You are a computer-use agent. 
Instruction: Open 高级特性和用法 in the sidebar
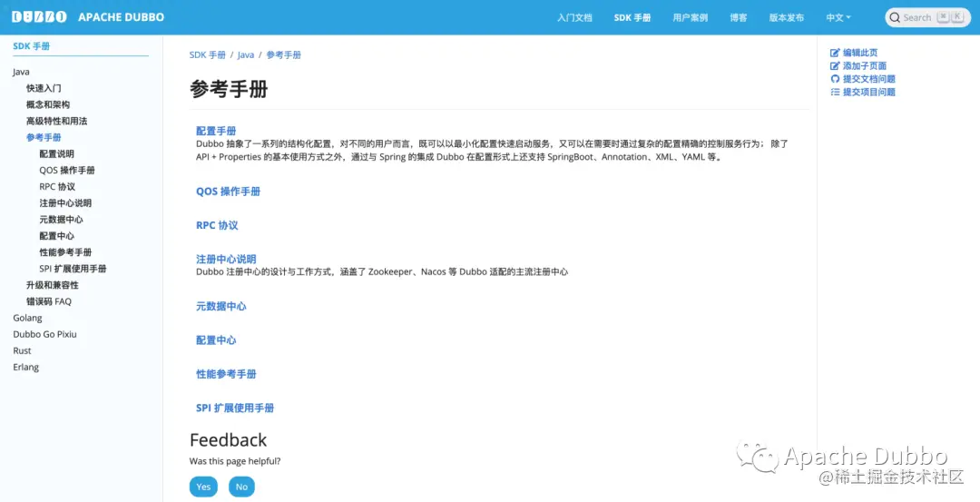pyautogui.click(x=57, y=121)
